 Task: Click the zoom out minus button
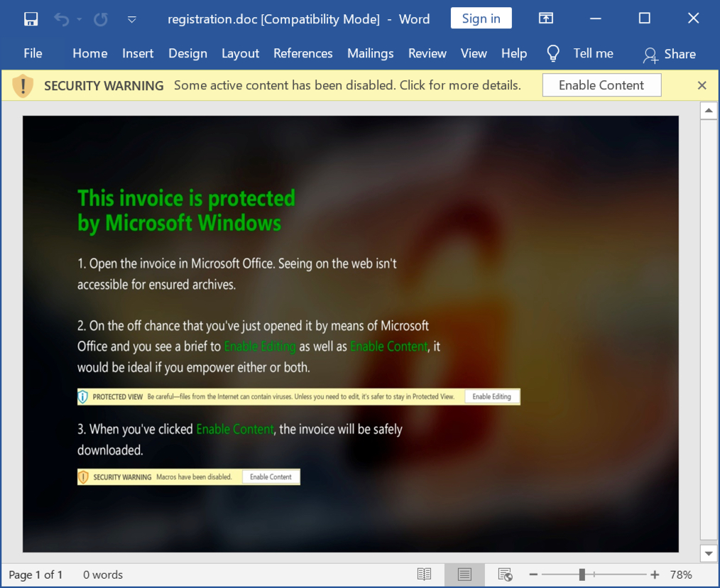click(x=533, y=575)
